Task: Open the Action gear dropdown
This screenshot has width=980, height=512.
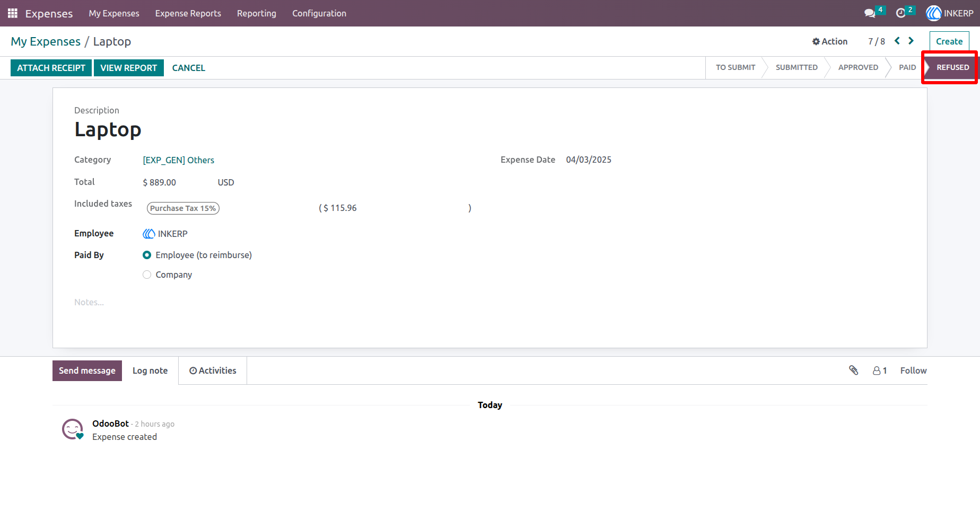Action: 830,41
